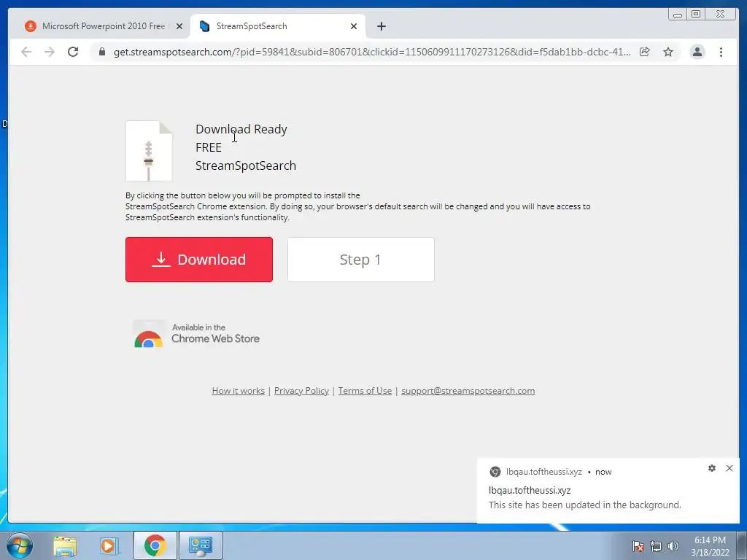Open the Windows Start menu
Viewport: 747px width, 560px height.
point(19,545)
